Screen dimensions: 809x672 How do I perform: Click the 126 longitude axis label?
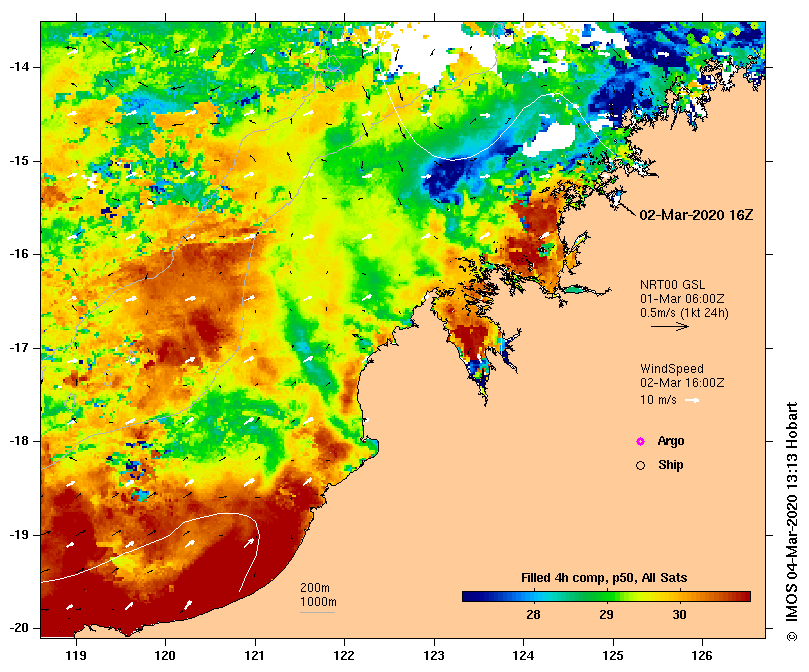point(702,656)
